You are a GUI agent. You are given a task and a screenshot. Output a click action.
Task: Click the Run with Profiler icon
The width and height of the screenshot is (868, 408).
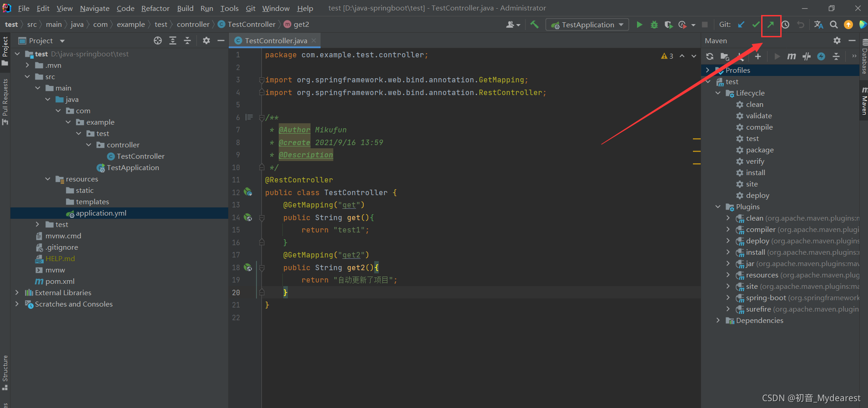(x=682, y=25)
